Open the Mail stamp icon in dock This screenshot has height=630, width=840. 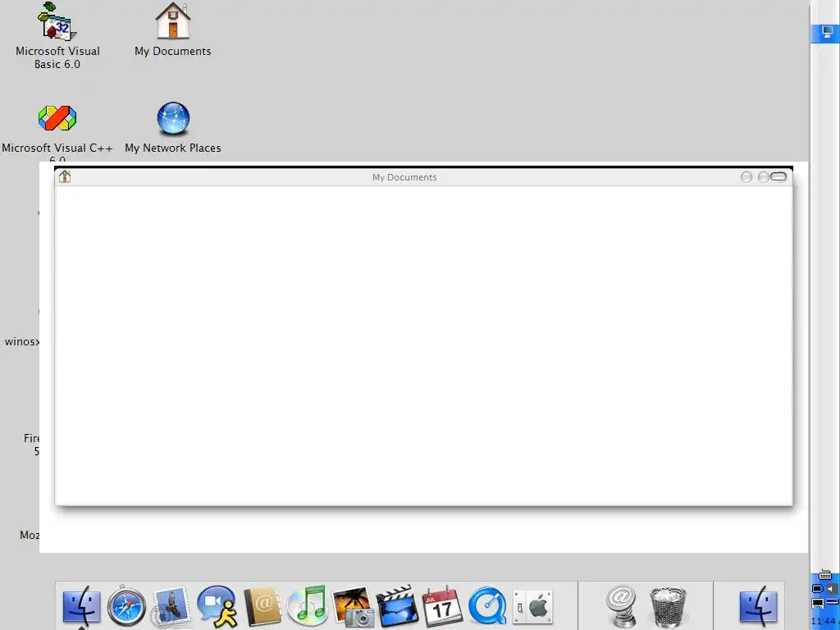tap(171, 606)
